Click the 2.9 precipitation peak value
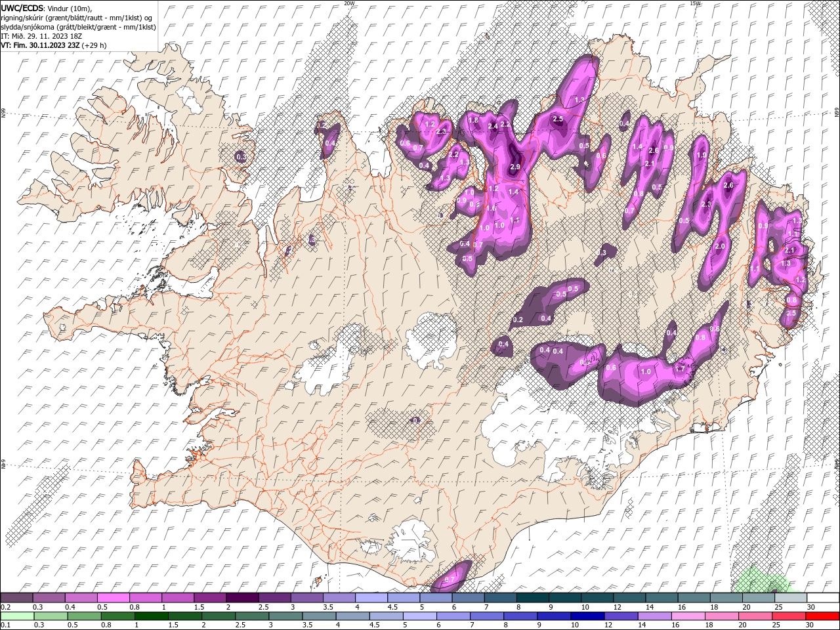 pyautogui.click(x=515, y=167)
